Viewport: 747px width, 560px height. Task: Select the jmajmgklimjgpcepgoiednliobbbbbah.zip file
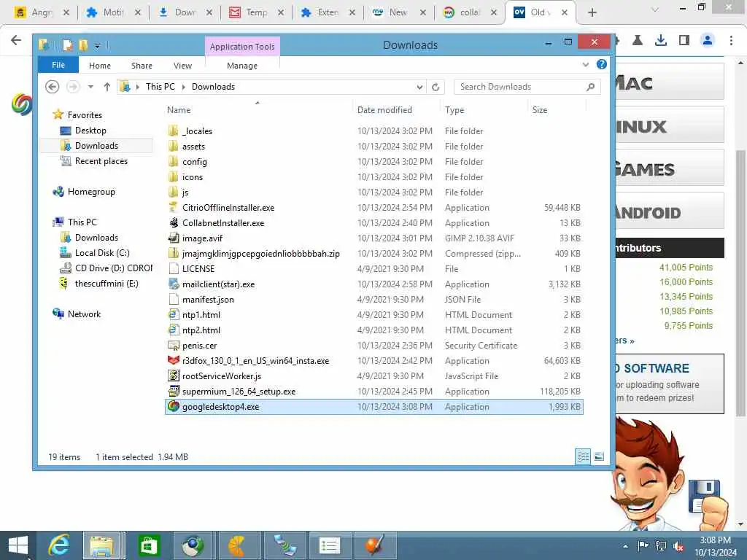(x=260, y=254)
